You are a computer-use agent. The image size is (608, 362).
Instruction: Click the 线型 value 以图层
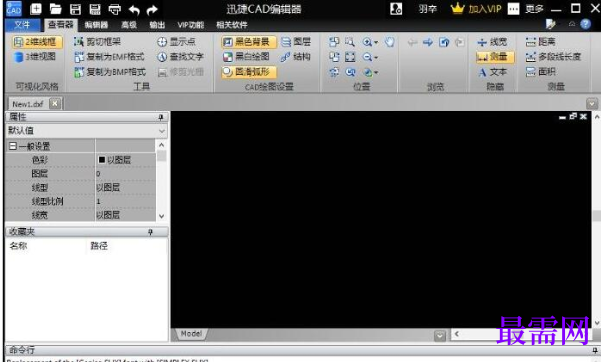126,188
